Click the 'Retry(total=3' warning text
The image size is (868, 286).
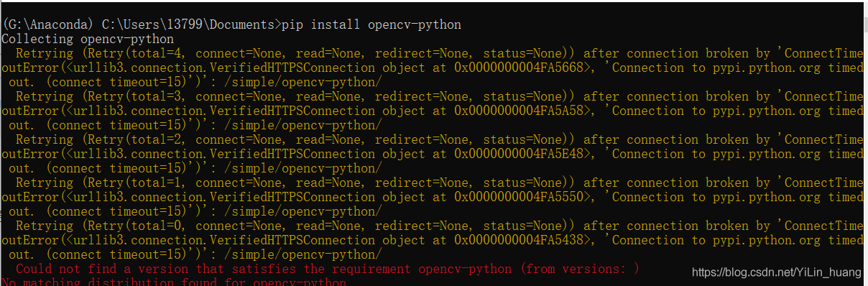click(136, 96)
